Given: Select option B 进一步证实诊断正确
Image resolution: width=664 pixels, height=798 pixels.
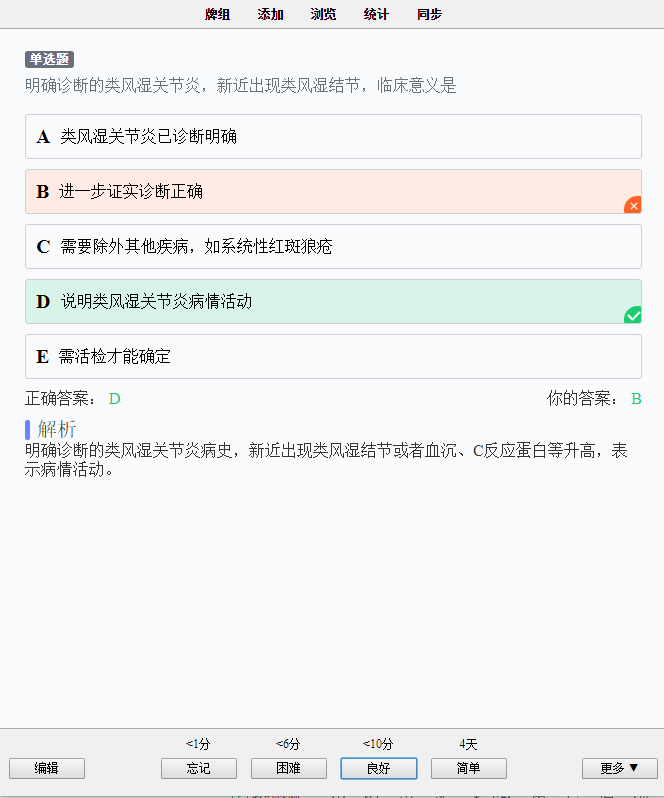Looking at the screenshot, I should [333, 191].
